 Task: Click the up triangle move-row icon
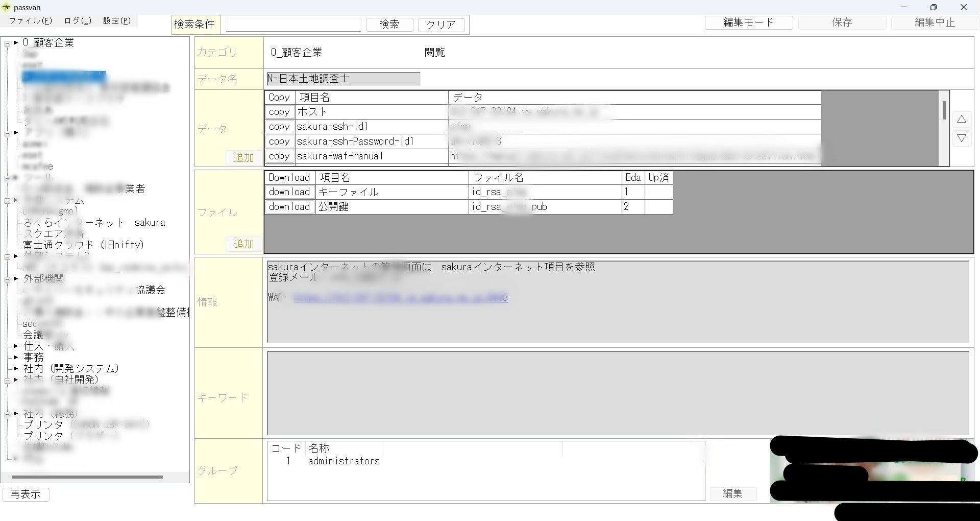(x=962, y=119)
